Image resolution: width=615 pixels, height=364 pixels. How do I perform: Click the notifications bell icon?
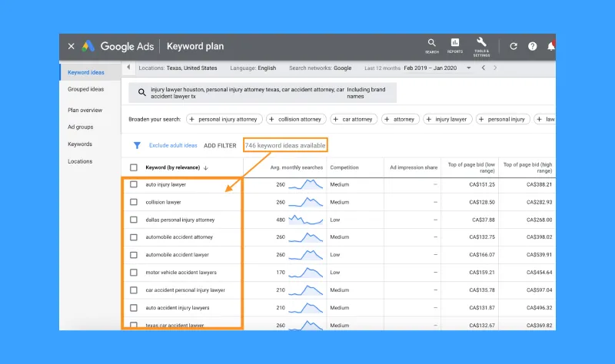tap(550, 46)
